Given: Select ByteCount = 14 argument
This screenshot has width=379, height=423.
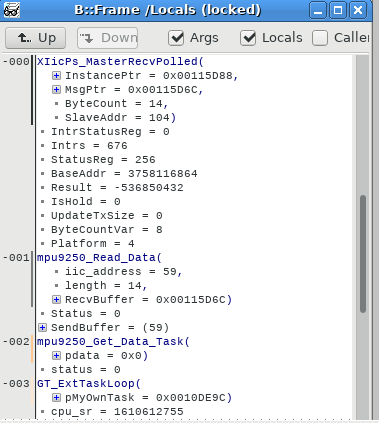Looking at the screenshot, I should point(117,104).
